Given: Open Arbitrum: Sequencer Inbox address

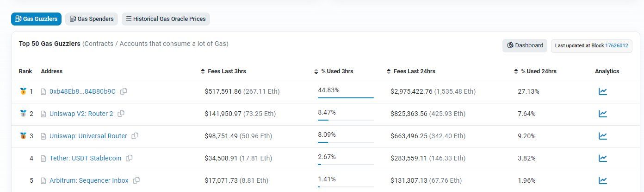Looking at the screenshot, I should (89, 180).
